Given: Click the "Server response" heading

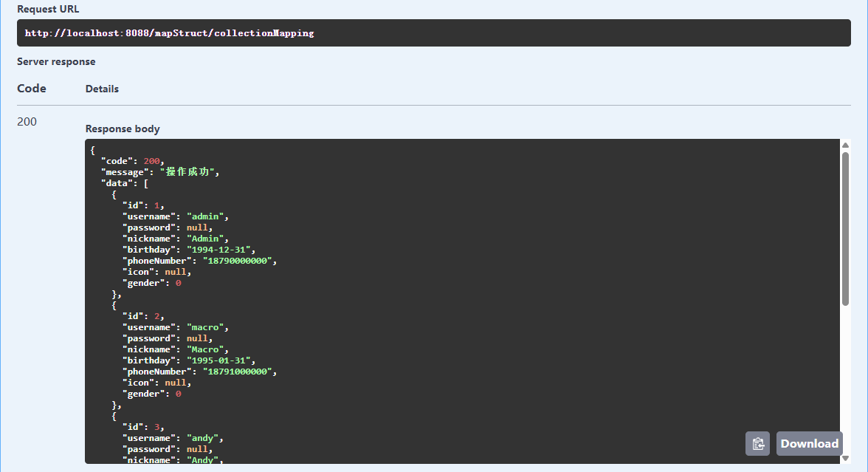Looking at the screenshot, I should tap(56, 61).
